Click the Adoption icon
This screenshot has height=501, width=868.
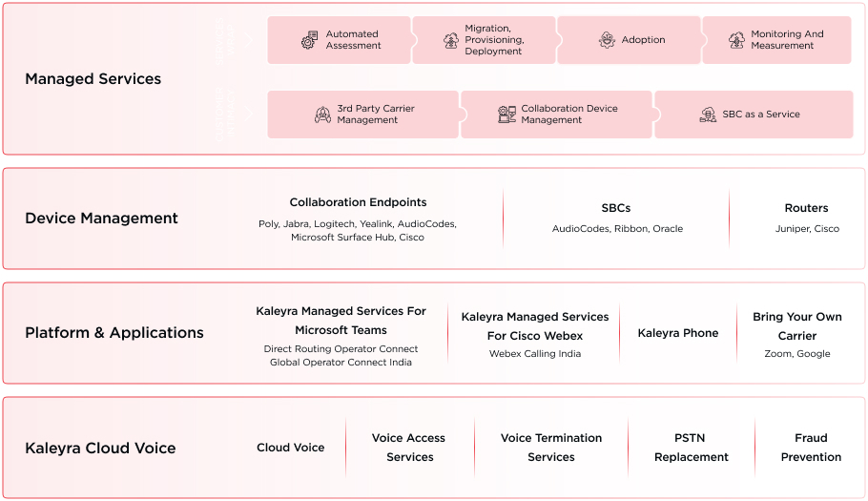(x=608, y=40)
